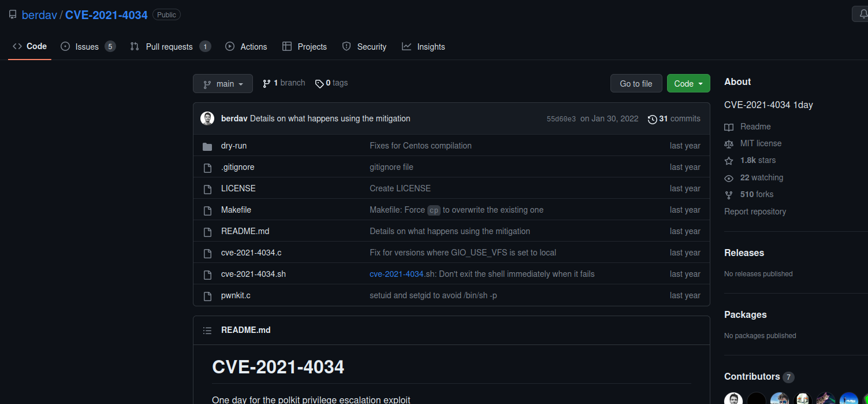Click the commit history clock icon
Viewport: 868px width, 404px height.
point(652,119)
